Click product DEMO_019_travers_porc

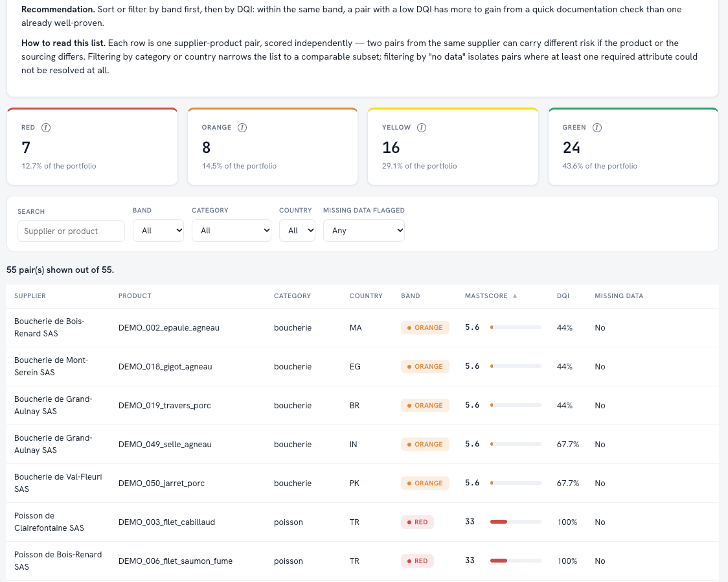point(165,406)
